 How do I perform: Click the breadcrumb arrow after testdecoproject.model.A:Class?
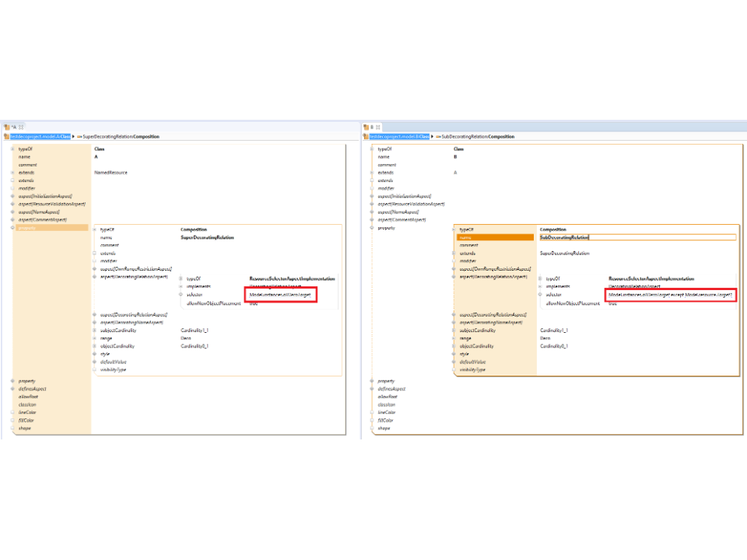(73, 137)
